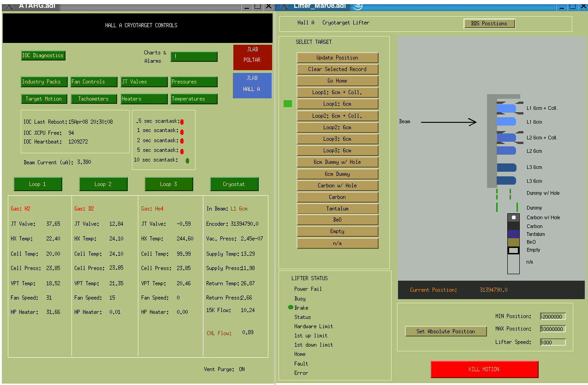Click the 5 sec scantask red indicator
Screen dimensions: 588x385
pyautogui.click(x=182, y=151)
